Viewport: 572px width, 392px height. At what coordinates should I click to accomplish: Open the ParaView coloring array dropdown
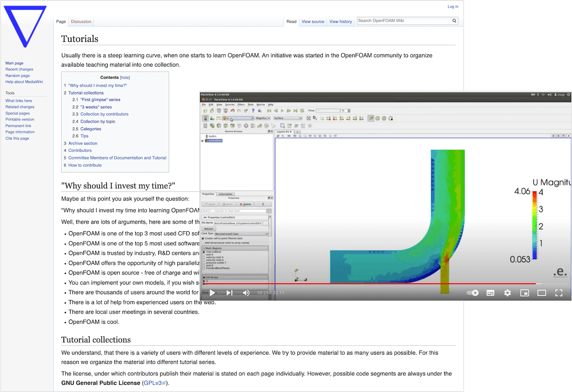[x=238, y=118]
